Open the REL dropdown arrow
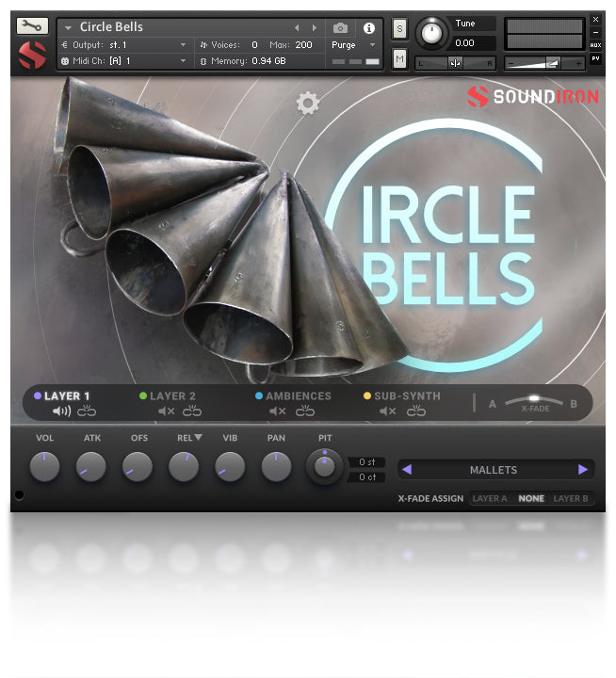The width and height of the screenshot is (616, 678). point(198,438)
